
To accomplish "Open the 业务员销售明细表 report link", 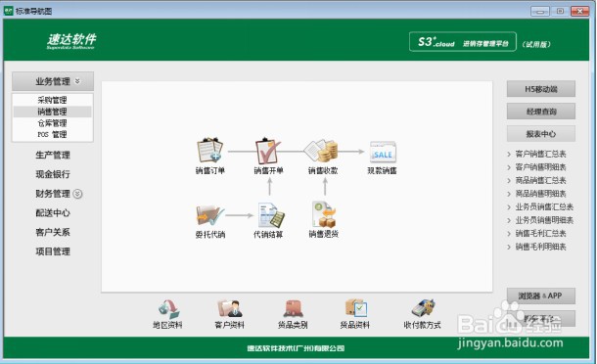I will coord(544,220).
